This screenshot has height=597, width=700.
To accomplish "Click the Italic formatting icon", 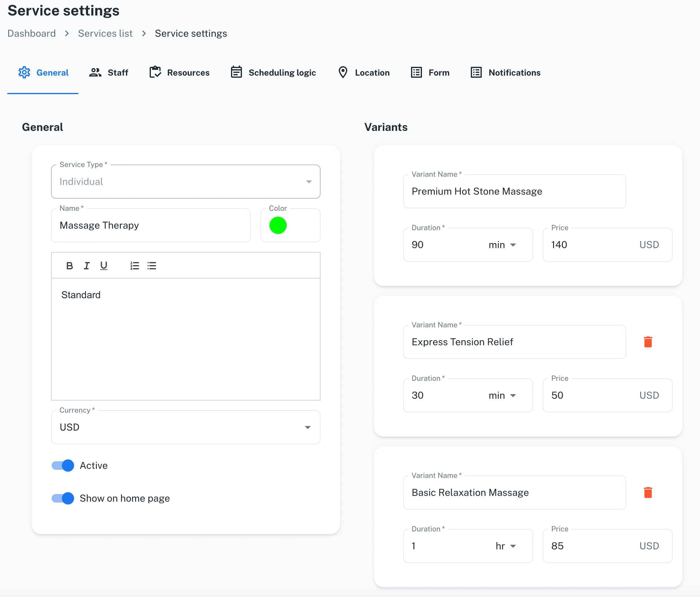I will pyautogui.click(x=87, y=266).
